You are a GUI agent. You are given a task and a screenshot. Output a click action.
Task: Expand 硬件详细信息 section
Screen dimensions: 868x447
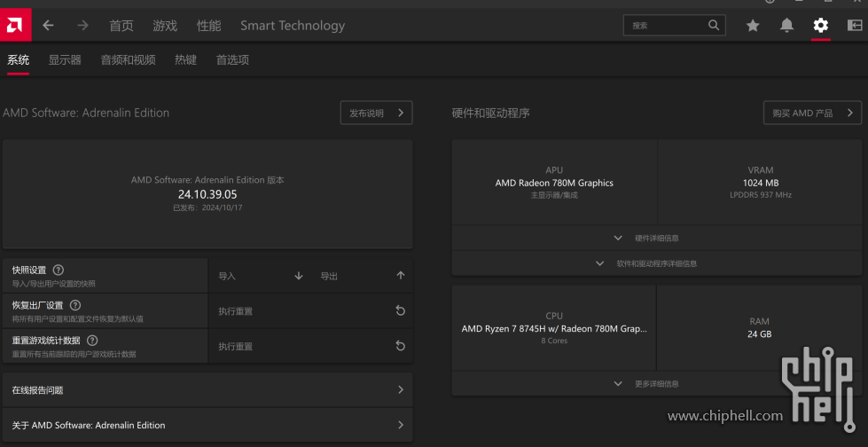pyautogui.click(x=656, y=238)
